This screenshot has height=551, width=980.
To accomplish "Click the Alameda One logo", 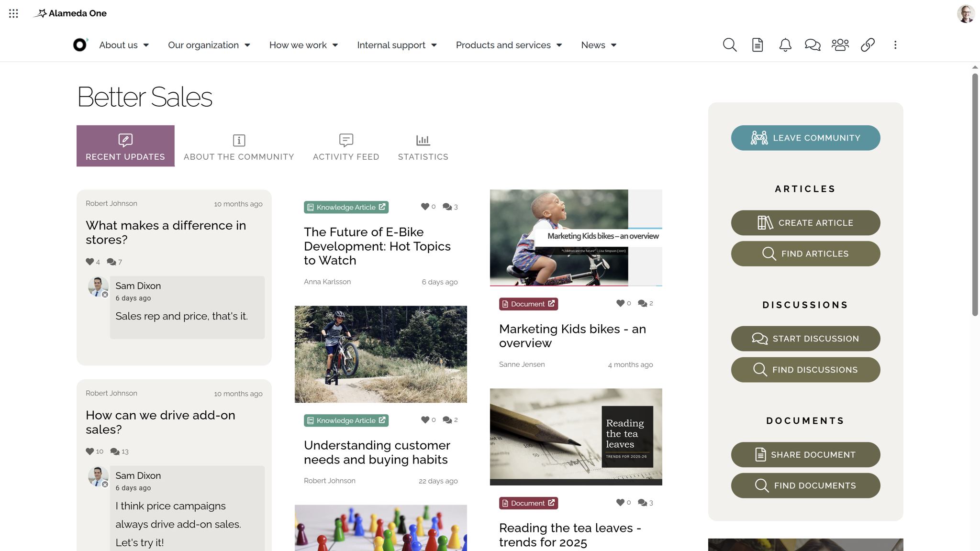I will [x=70, y=13].
